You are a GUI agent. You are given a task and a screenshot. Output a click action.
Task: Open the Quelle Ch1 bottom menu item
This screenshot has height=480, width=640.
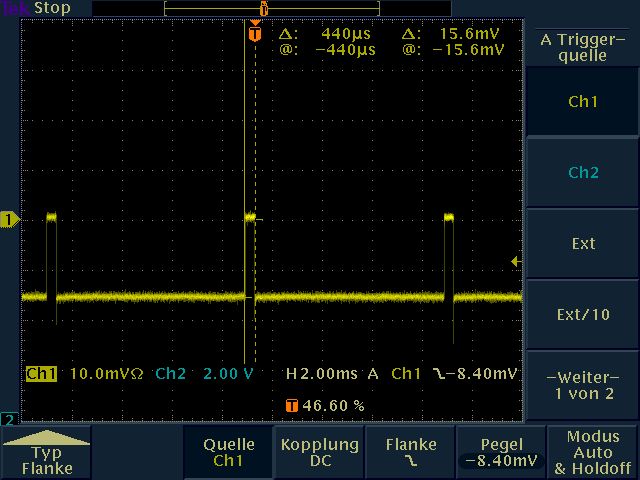(x=229, y=452)
